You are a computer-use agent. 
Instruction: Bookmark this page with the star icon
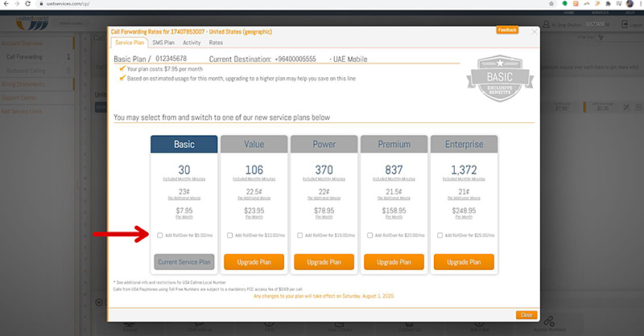[551, 4]
